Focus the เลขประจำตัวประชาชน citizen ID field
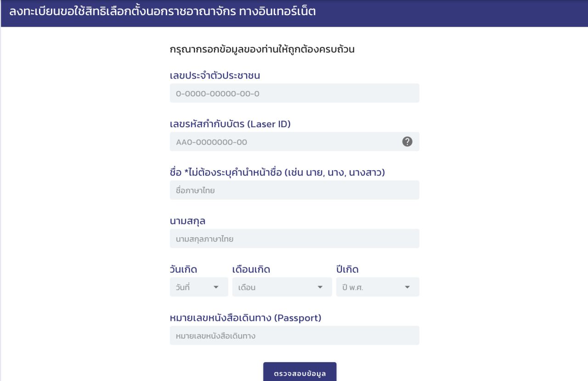The height and width of the screenshot is (381, 588). [x=294, y=93]
